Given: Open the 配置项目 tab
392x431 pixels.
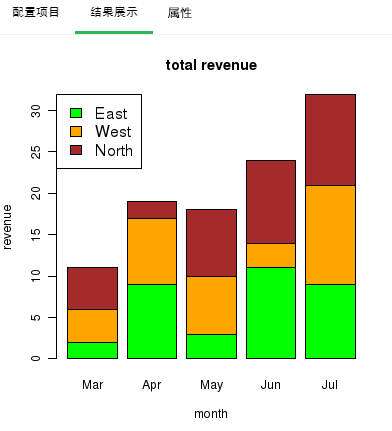Looking at the screenshot, I should [36, 13].
